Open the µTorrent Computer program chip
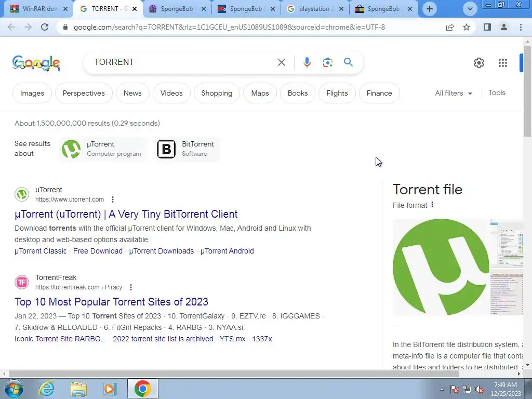The width and height of the screenshot is (532, 399). pos(103,149)
